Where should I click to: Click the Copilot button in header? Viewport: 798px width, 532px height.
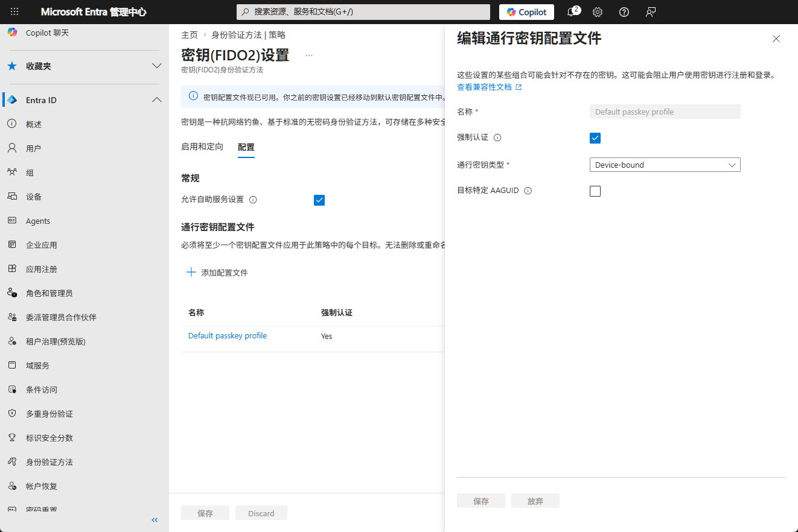pyautogui.click(x=526, y=12)
